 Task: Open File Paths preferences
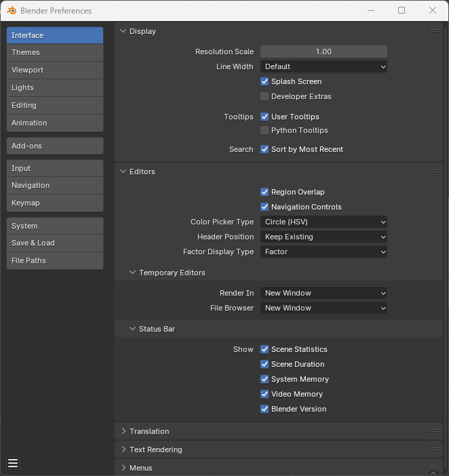(55, 261)
